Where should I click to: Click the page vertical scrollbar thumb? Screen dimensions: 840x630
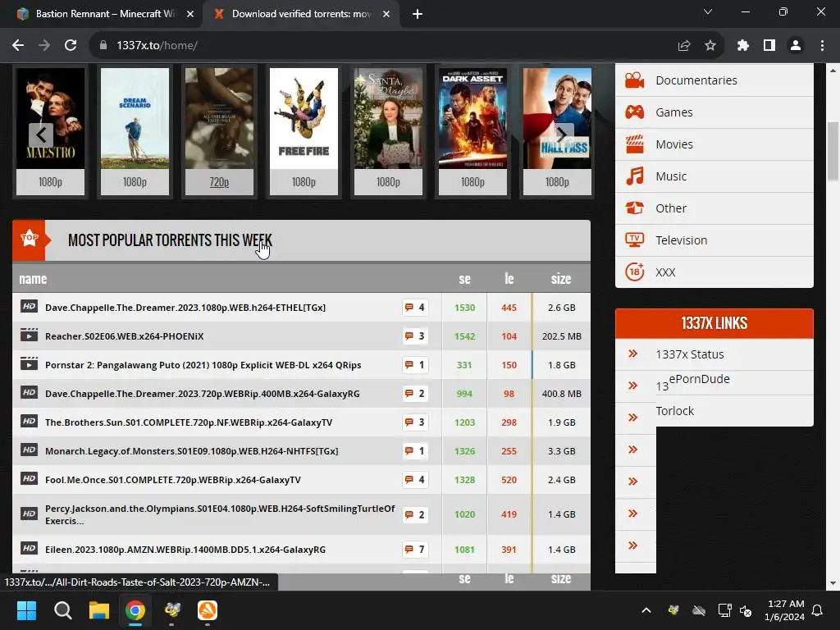[x=833, y=152]
